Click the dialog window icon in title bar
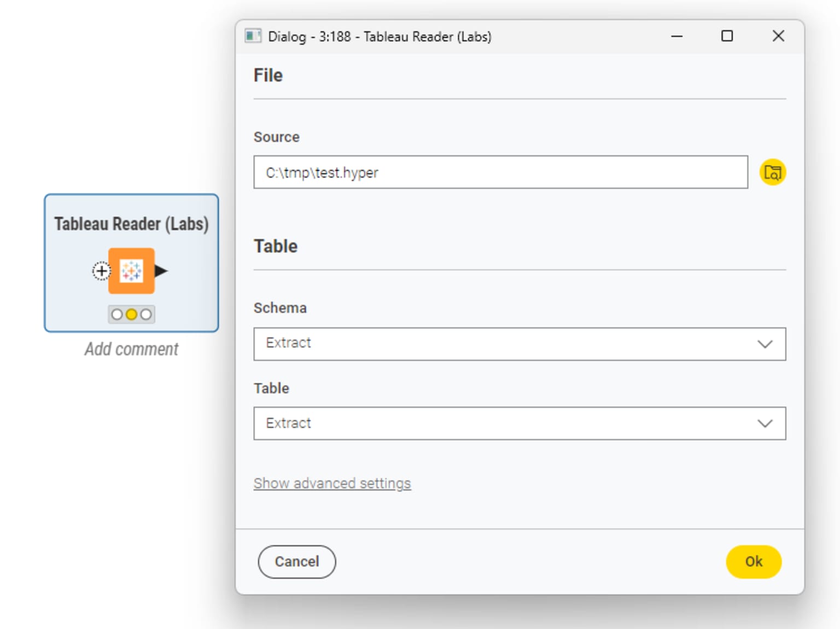The image size is (840, 629). click(253, 36)
